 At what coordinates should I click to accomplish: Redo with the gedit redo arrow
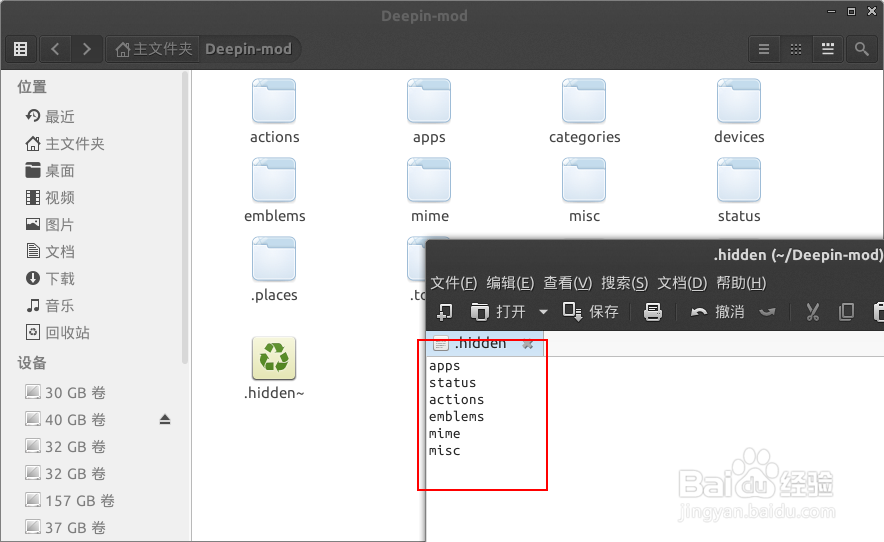pos(767,311)
